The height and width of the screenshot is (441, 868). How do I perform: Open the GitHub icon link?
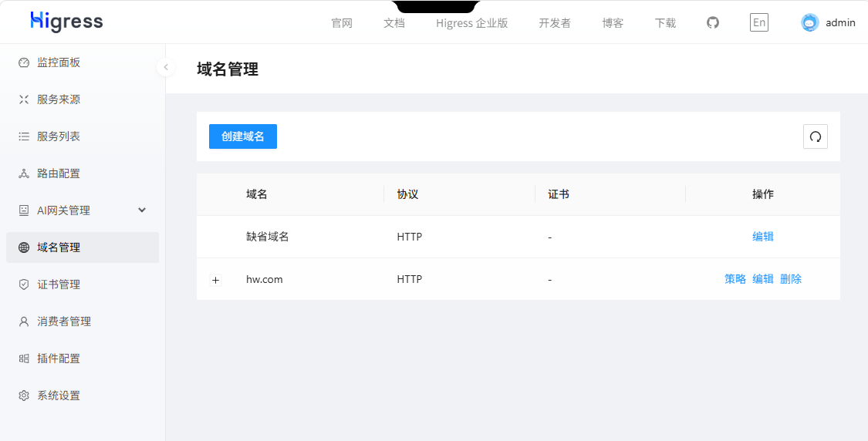tap(713, 22)
